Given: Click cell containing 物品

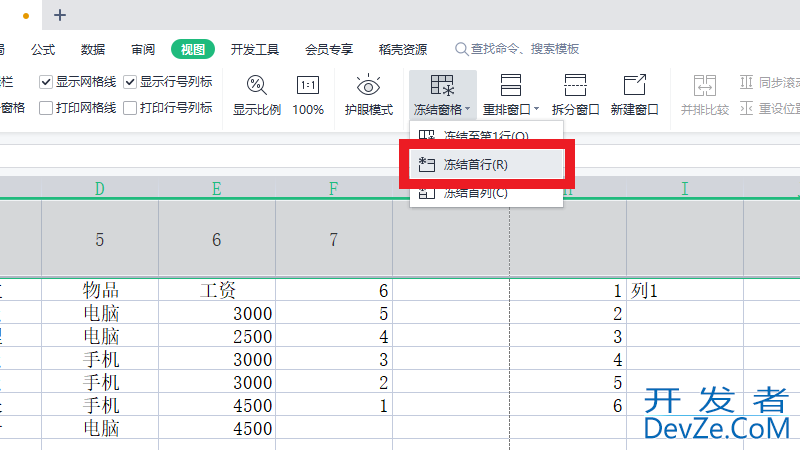Looking at the screenshot, I should [100, 290].
